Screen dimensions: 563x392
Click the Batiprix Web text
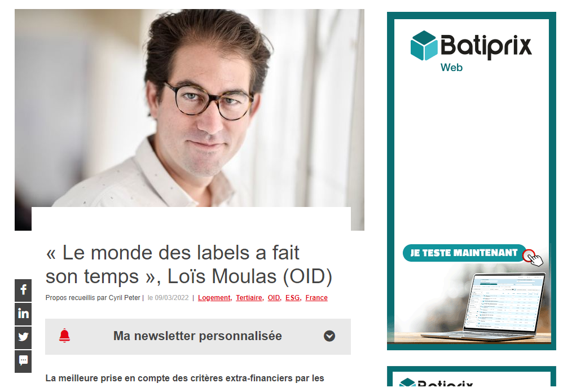click(x=451, y=68)
